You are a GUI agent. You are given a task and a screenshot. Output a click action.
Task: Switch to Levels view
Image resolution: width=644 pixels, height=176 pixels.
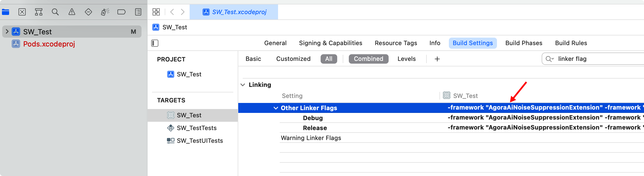pyautogui.click(x=407, y=59)
